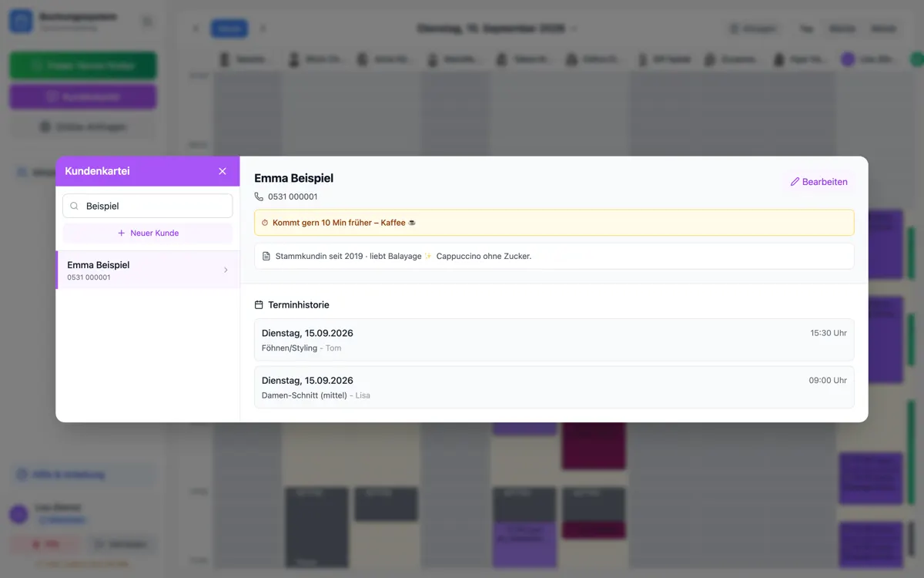924x578 pixels.
Task: Open the date dropdown "Dienstag, 15. September 2026"
Action: 497,29
